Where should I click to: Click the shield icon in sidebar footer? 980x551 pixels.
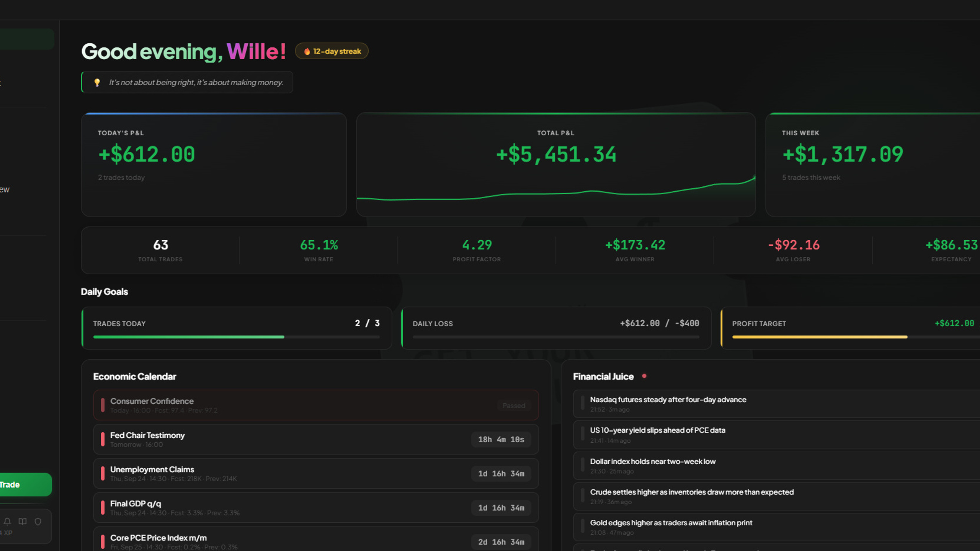[x=38, y=522]
